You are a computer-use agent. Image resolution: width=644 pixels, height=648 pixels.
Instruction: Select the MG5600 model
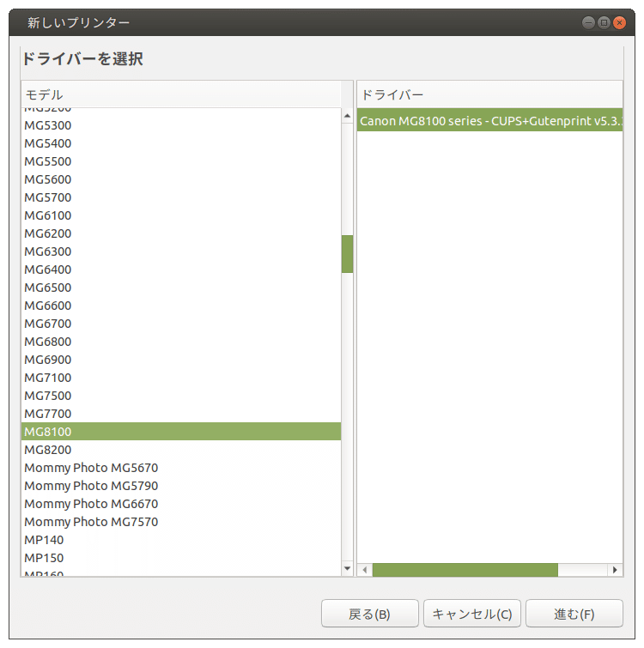pos(181,179)
